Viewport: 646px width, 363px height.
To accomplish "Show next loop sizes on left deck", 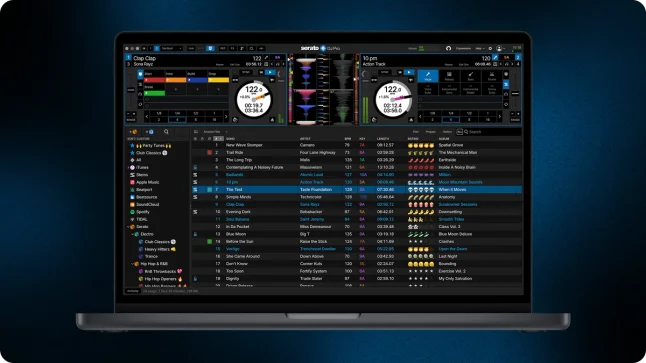I will coord(226,117).
